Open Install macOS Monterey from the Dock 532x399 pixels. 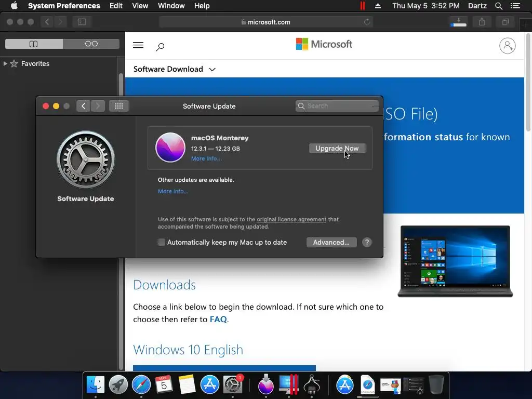click(265, 384)
